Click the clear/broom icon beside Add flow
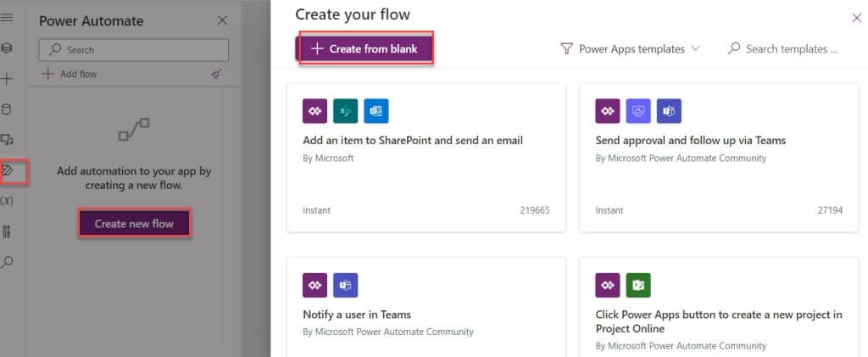868x357 pixels. (216, 74)
